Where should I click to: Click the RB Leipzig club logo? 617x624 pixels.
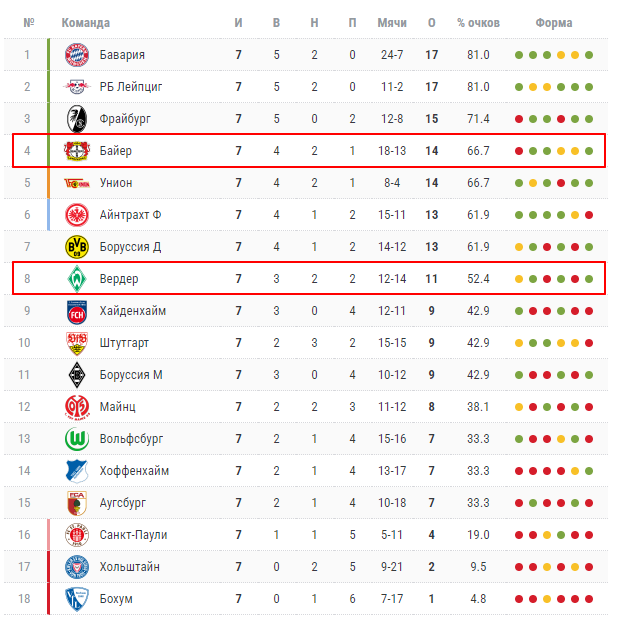click(77, 87)
